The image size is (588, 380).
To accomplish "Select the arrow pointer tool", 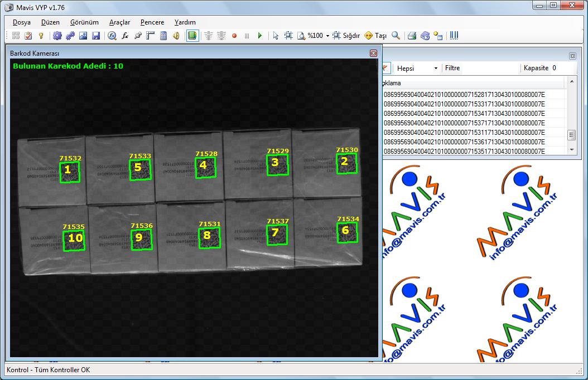I will (x=276, y=36).
